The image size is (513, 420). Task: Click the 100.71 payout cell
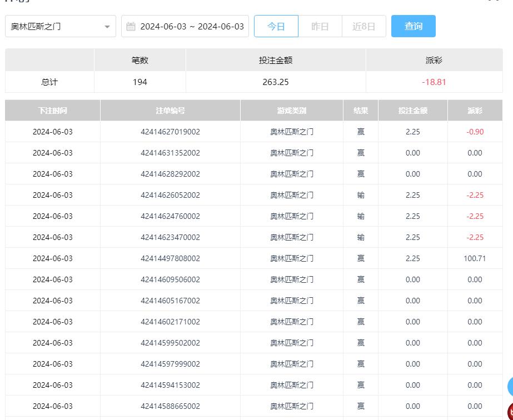click(475, 258)
